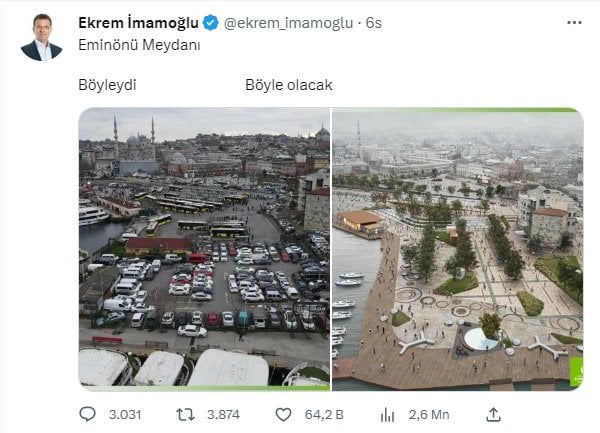Click the 3.874 retweet count
Screen dimensions: 600x433
click(223, 415)
